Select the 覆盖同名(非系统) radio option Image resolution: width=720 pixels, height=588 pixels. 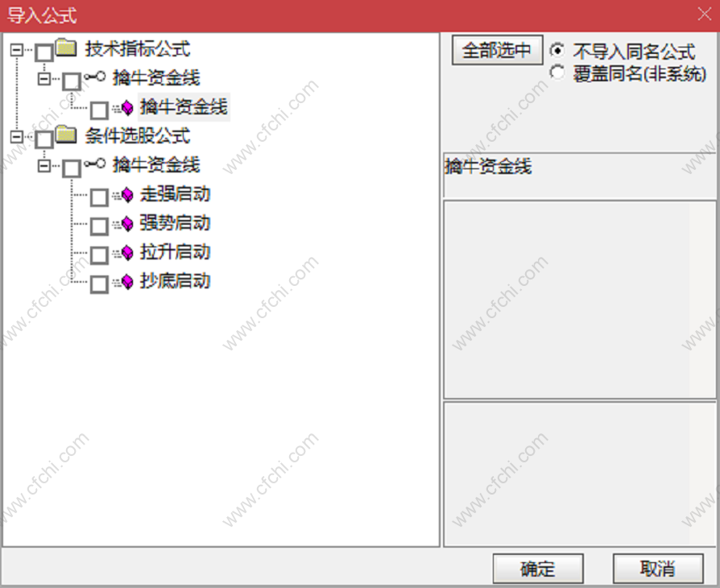click(x=557, y=72)
